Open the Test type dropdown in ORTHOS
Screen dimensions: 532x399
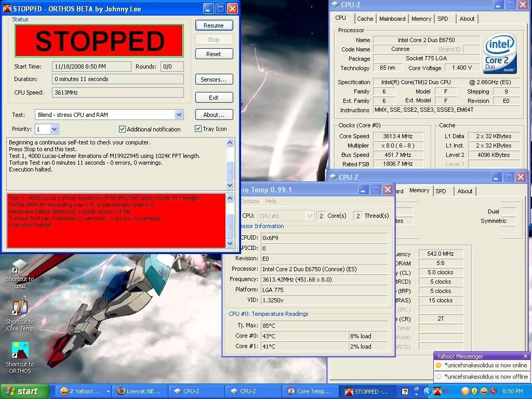pyautogui.click(x=179, y=115)
